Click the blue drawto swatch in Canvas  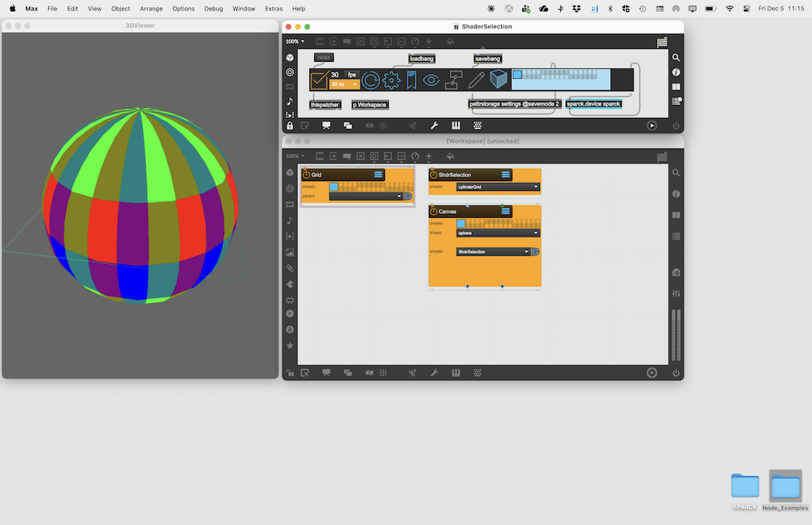coord(461,223)
